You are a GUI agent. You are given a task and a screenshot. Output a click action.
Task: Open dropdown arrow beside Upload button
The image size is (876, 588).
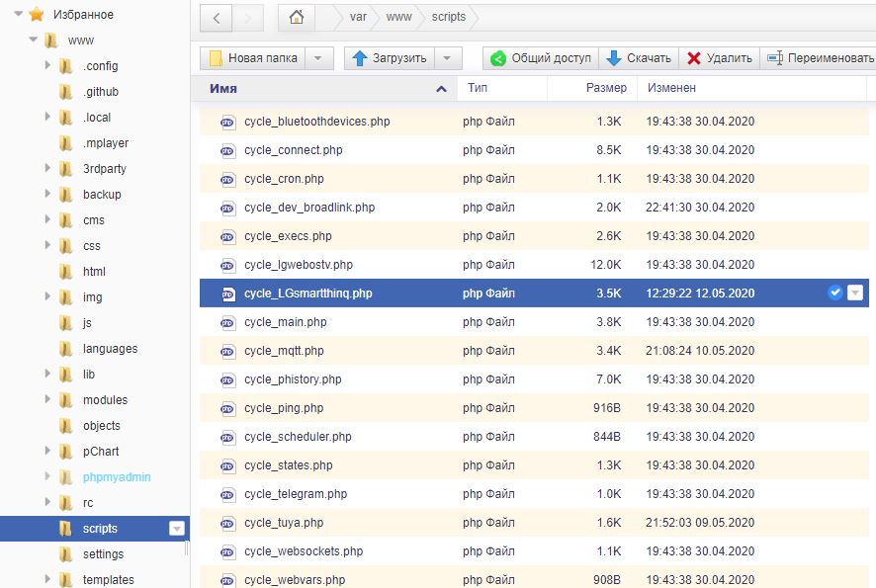[449, 58]
